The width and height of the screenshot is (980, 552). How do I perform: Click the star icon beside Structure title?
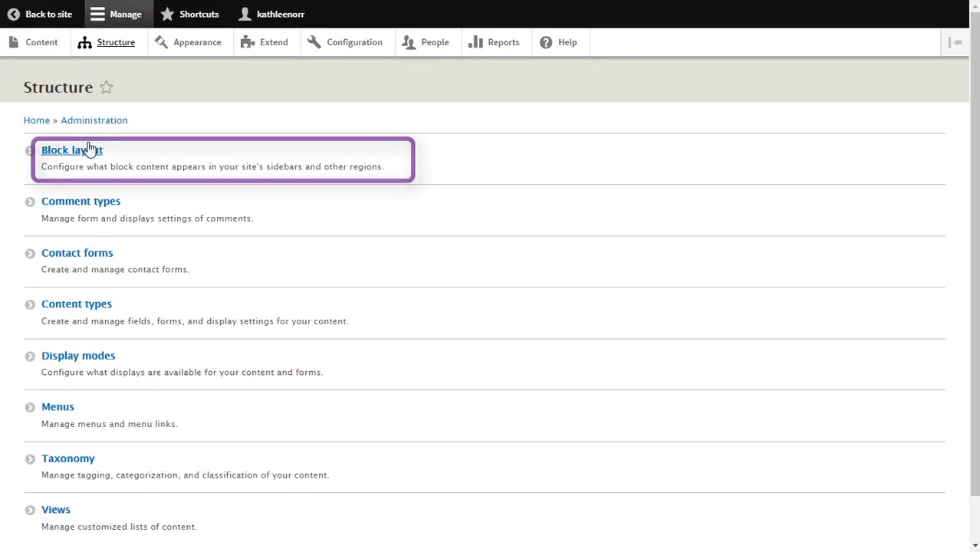point(106,87)
